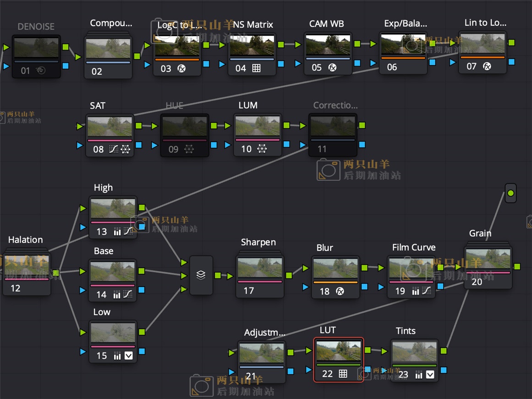Click the blue key output of SAT node
This screenshot has width=532, height=399.
coord(139,145)
